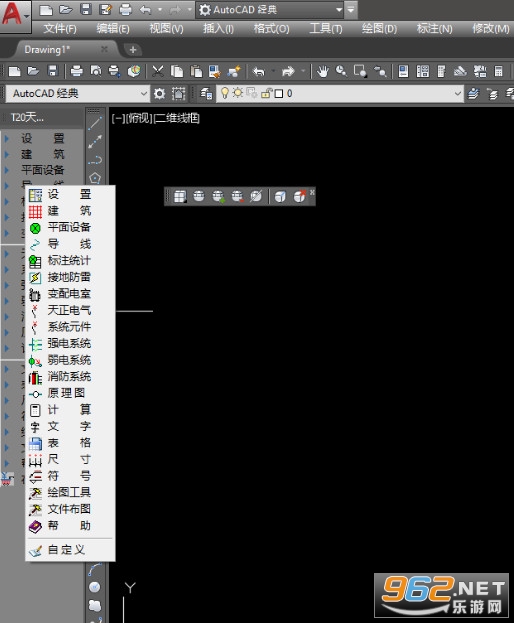Viewport: 514px width, 623px height.
Task: Toggle layer 0 freeze sun icon
Action: click(238, 93)
